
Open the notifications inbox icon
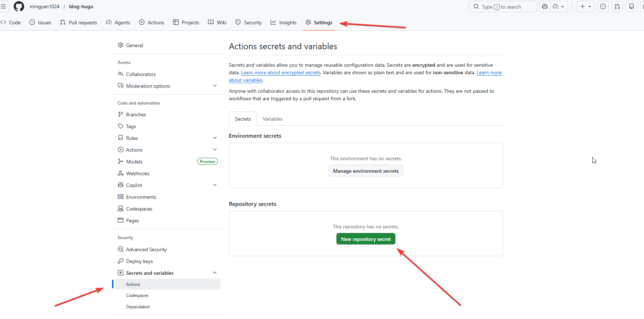click(x=632, y=6)
